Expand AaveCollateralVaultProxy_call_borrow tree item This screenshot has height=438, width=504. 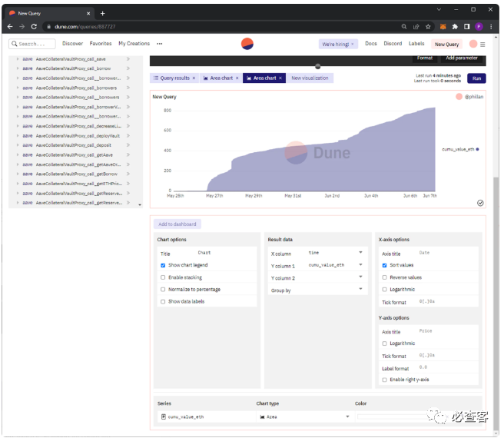tap(18, 68)
